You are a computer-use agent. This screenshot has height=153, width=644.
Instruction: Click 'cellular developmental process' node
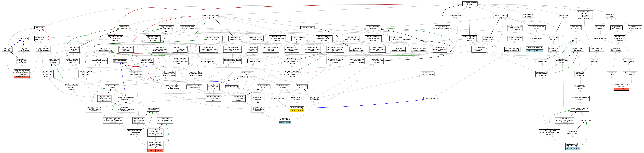(537, 28)
